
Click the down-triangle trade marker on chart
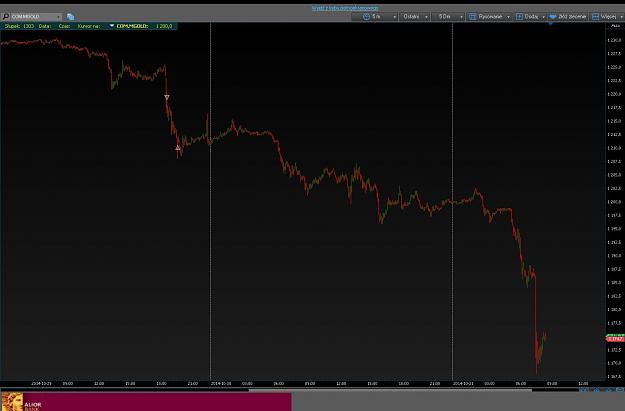click(167, 97)
